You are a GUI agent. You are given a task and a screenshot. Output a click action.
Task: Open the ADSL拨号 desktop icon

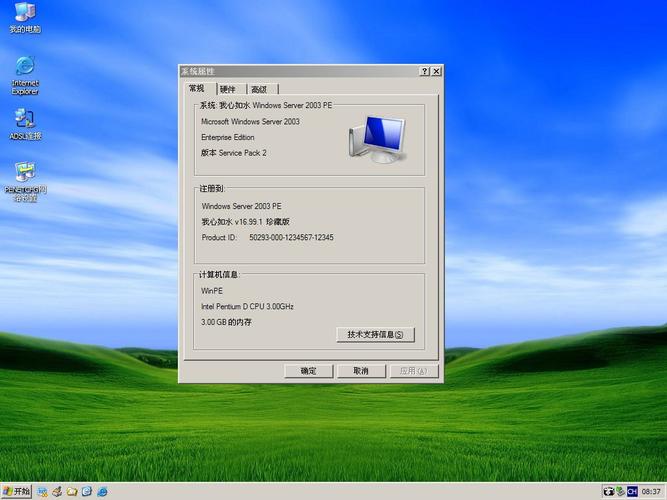click(25, 124)
